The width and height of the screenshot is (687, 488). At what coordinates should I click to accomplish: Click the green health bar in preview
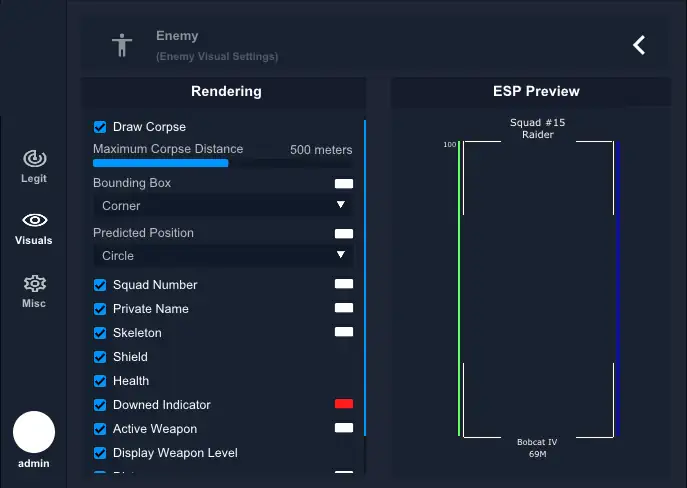click(x=459, y=289)
